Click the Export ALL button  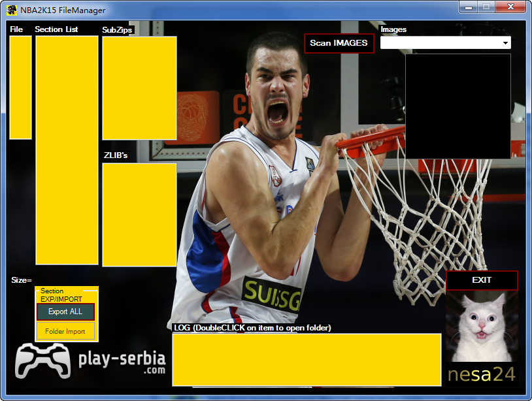click(65, 312)
